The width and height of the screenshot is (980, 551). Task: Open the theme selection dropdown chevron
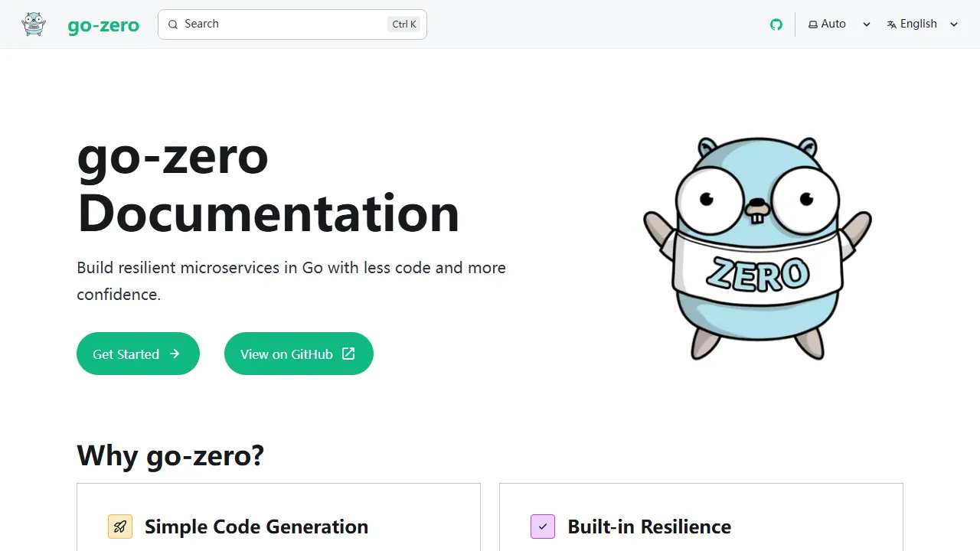point(866,24)
